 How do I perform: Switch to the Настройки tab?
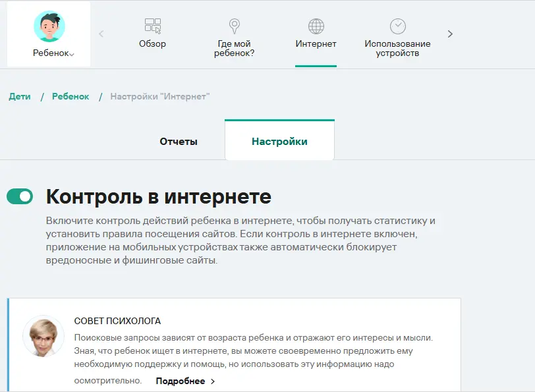point(279,140)
